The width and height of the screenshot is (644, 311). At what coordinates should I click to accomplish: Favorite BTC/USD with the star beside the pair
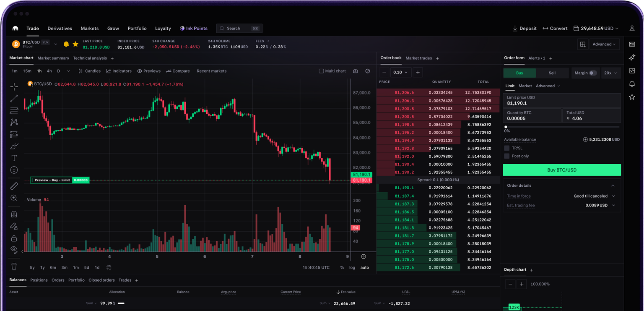tap(75, 44)
